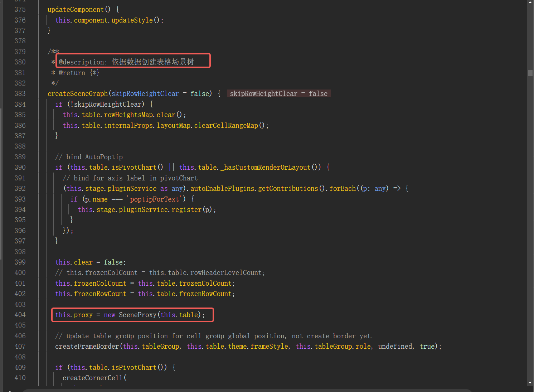Click 'this.proxy' on line 404
534x392 pixels.
[x=74, y=315]
